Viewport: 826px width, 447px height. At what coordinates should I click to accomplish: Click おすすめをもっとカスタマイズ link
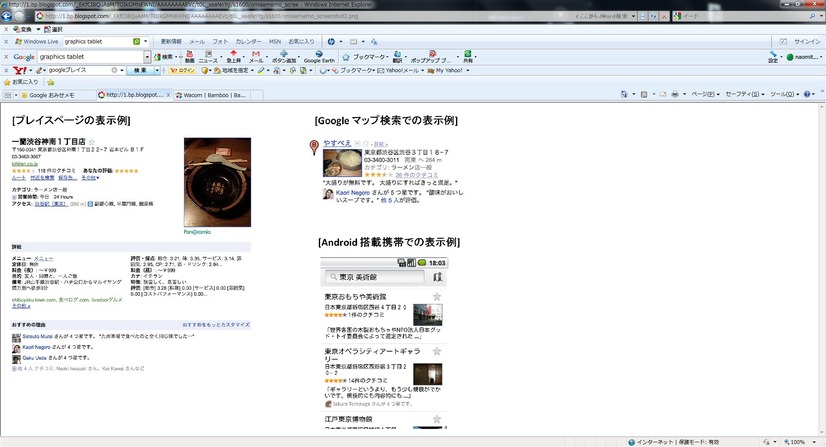pyautogui.click(x=216, y=325)
